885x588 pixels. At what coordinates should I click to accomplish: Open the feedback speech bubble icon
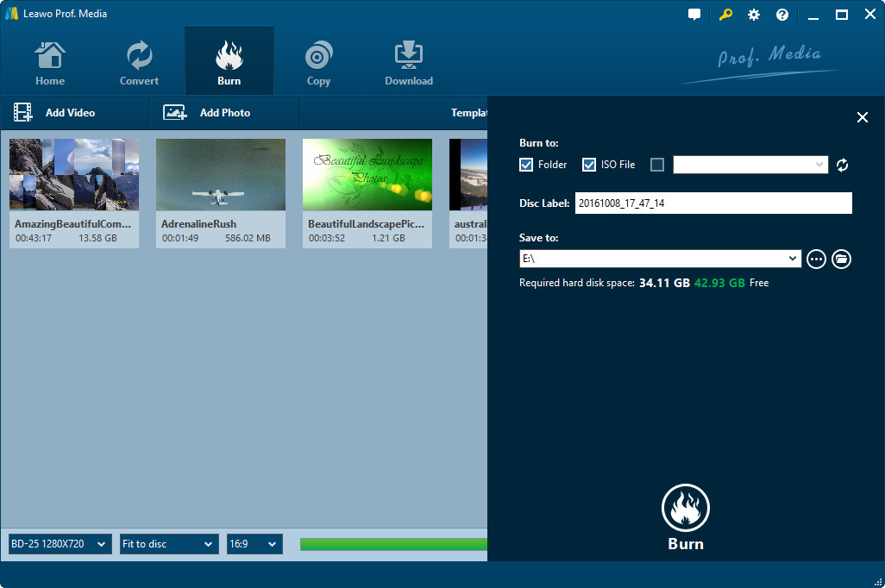pos(694,15)
